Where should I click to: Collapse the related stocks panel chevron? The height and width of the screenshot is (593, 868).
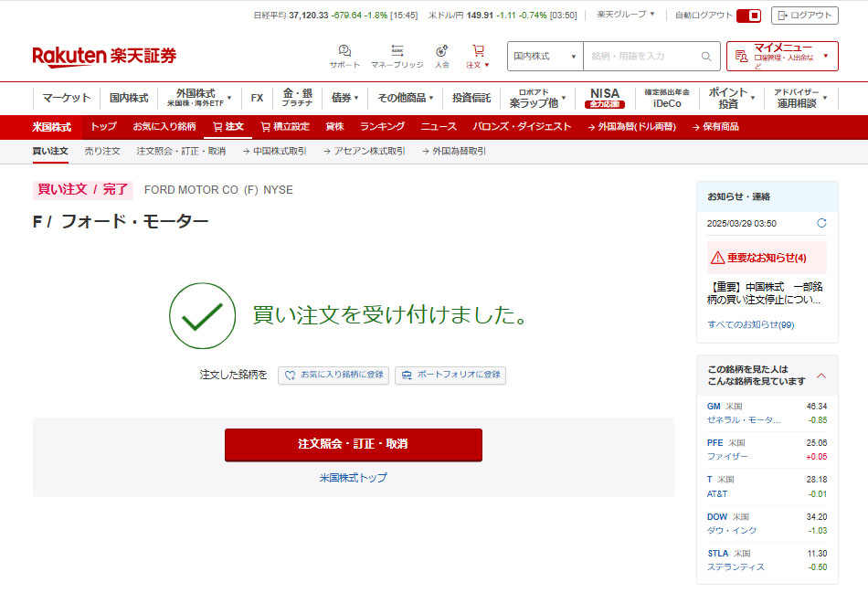pos(820,376)
